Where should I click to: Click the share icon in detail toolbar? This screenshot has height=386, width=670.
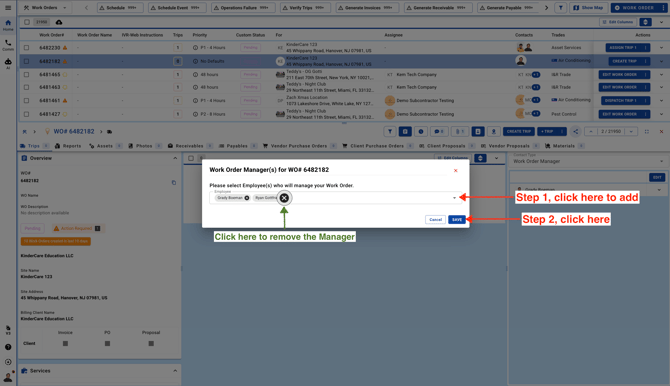tap(576, 132)
